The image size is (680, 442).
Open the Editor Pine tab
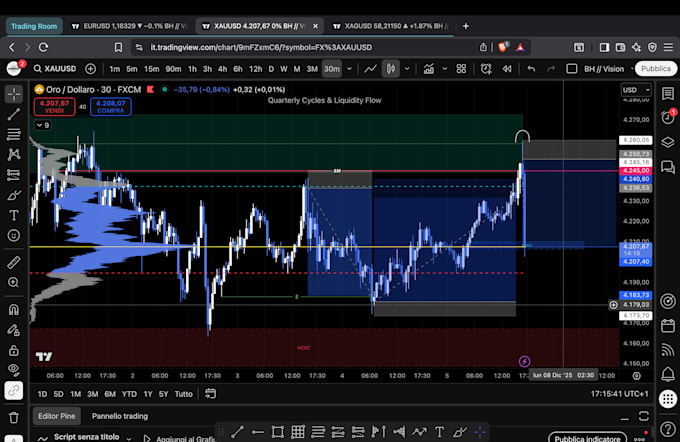point(57,416)
